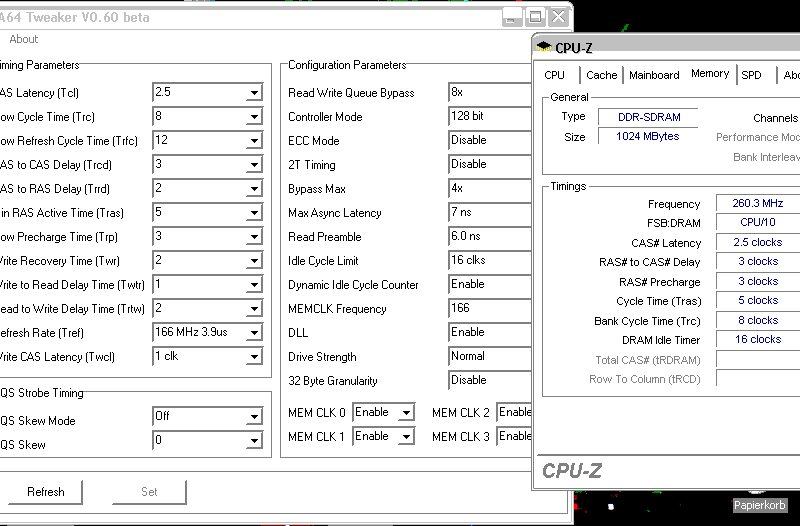Switch to the CPU tab in CPU-Z
This screenshot has height=526, width=800.
(x=554, y=76)
